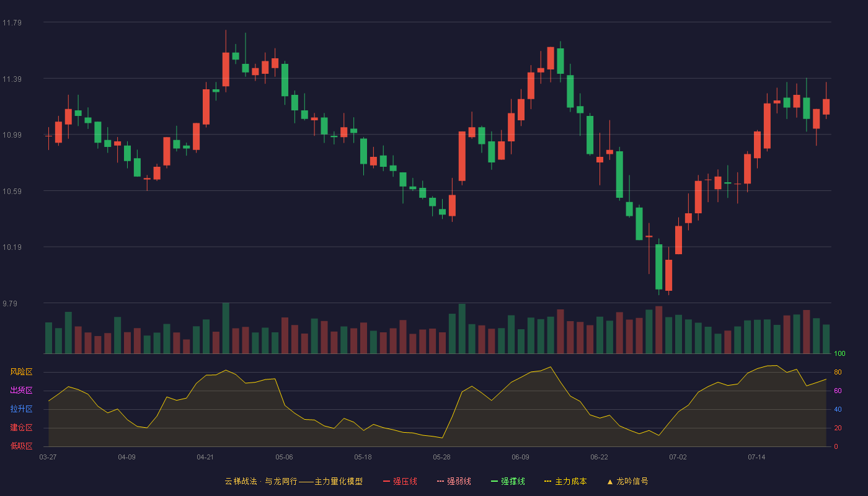
Task: Click the 9.79 price axis label
Action: coord(10,304)
